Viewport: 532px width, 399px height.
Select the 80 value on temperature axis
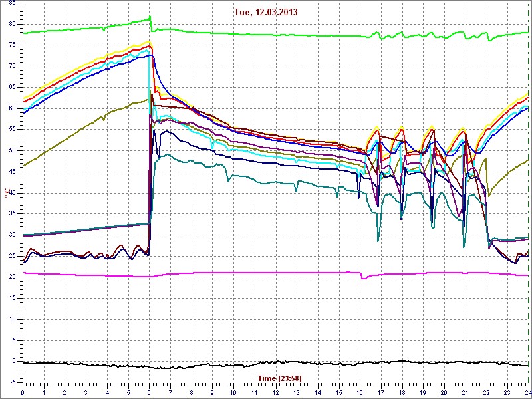point(11,24)
